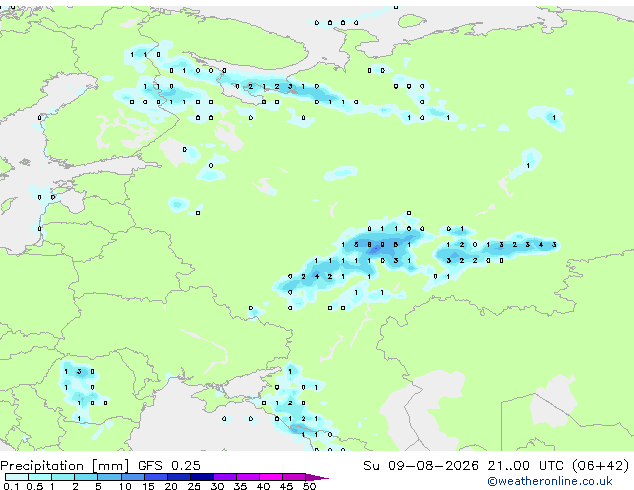Image resolution: width=634 pixels, height=490 pixels.
Task: Click the weatheronline.co.uk copyright link
Action: (550, 481)
